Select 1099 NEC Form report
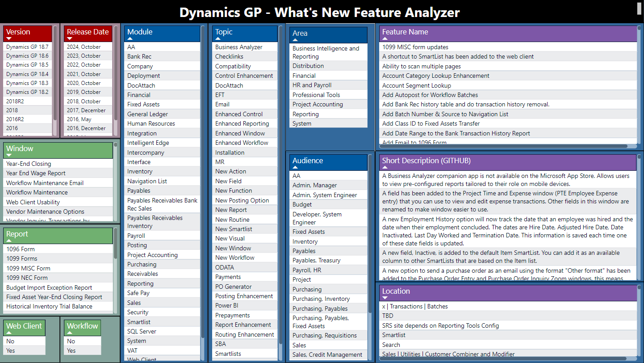644x363 pixels. pos(58,278)
